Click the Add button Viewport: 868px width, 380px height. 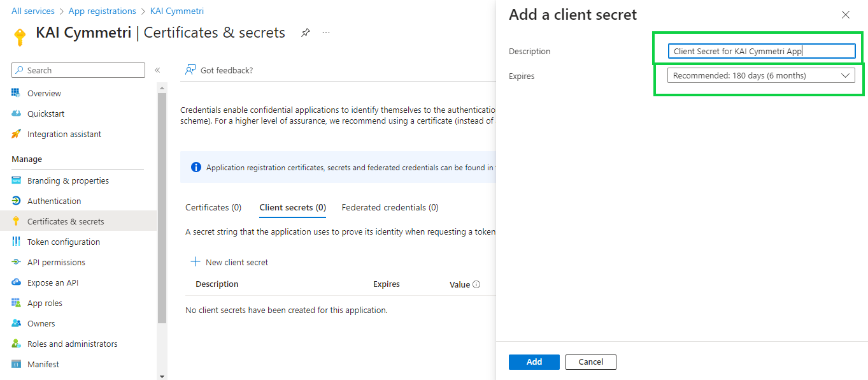[534, 362]
